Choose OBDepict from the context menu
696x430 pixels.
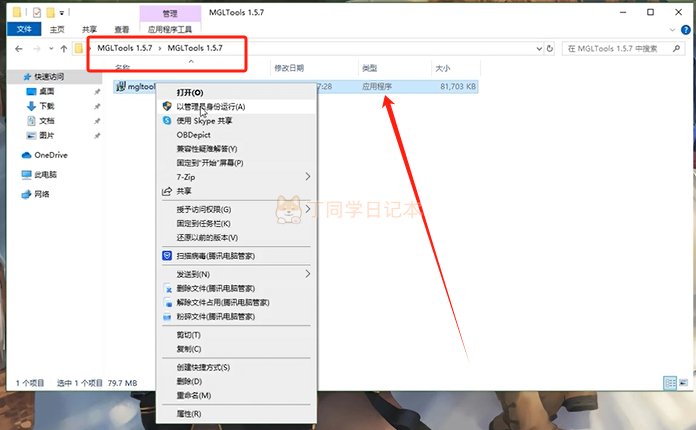click(x=237, y=134)
